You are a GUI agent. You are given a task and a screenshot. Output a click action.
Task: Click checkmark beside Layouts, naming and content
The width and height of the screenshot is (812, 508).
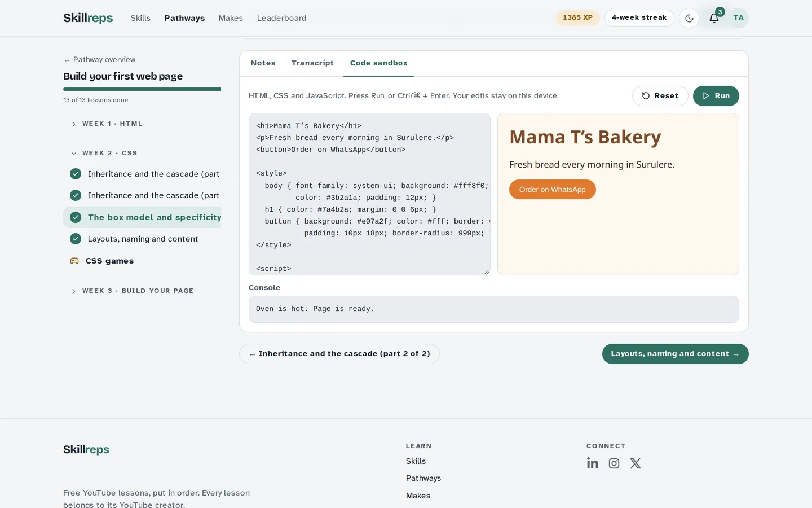point(76,239)
